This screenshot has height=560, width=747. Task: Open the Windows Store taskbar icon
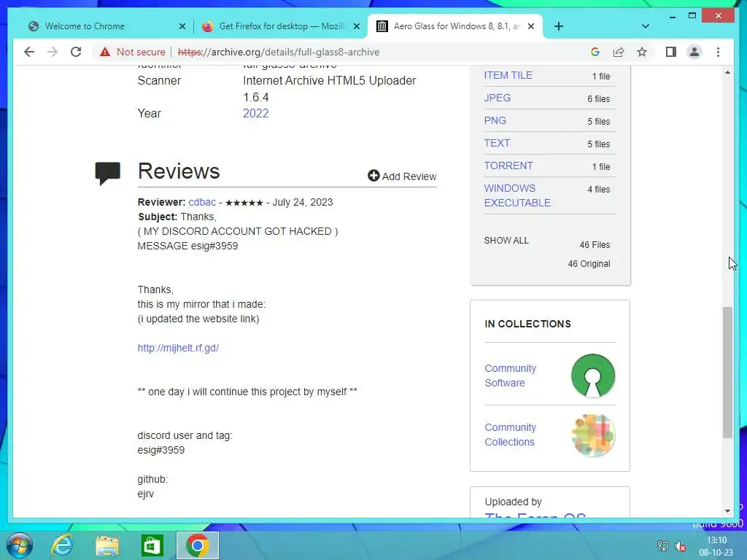(152, 545)
